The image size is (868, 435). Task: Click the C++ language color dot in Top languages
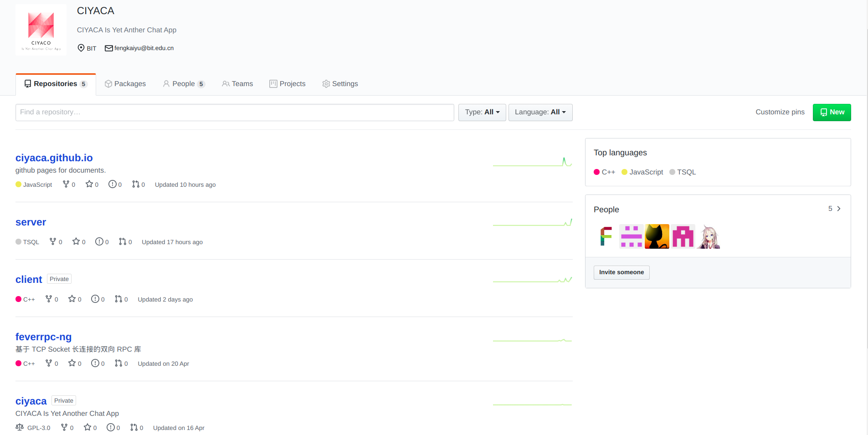tap(596, 172)
